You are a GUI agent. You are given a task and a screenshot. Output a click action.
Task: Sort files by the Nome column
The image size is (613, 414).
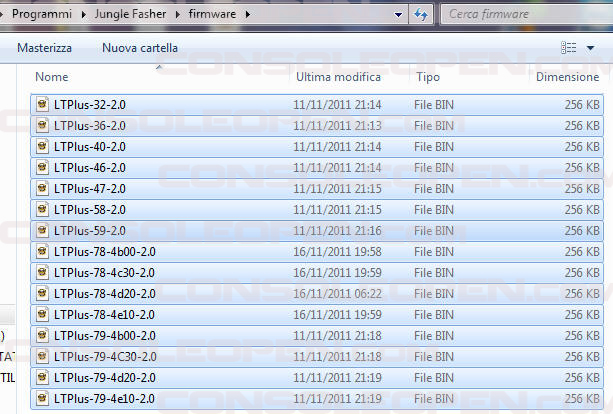(x=52, y=77)
